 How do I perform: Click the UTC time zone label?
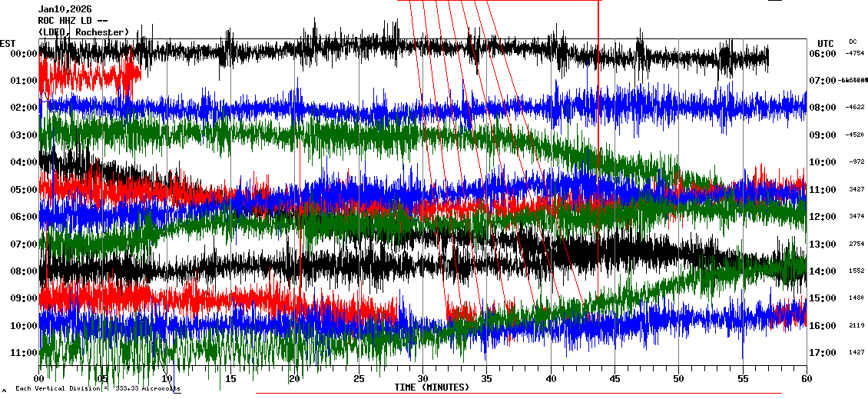tap(826, 43)
